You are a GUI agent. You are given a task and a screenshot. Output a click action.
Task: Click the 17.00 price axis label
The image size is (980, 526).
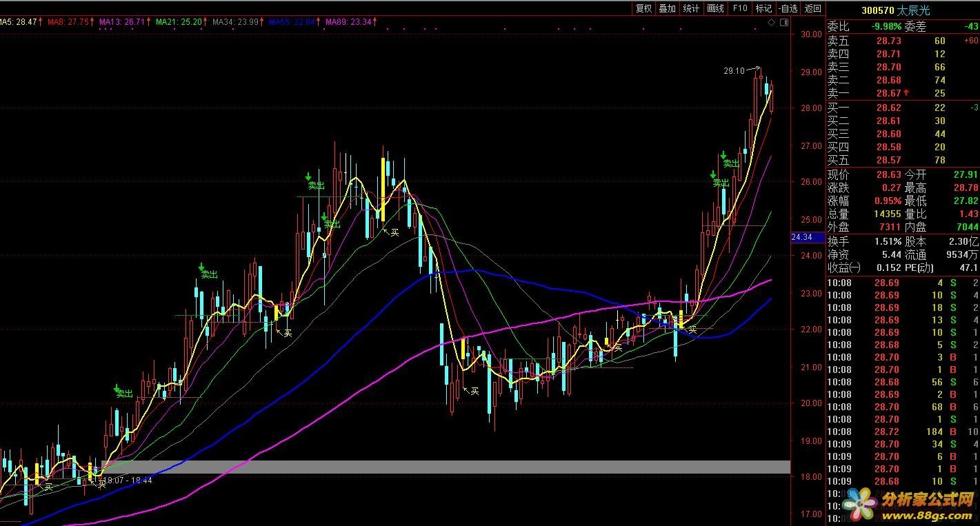click(811, 514)
